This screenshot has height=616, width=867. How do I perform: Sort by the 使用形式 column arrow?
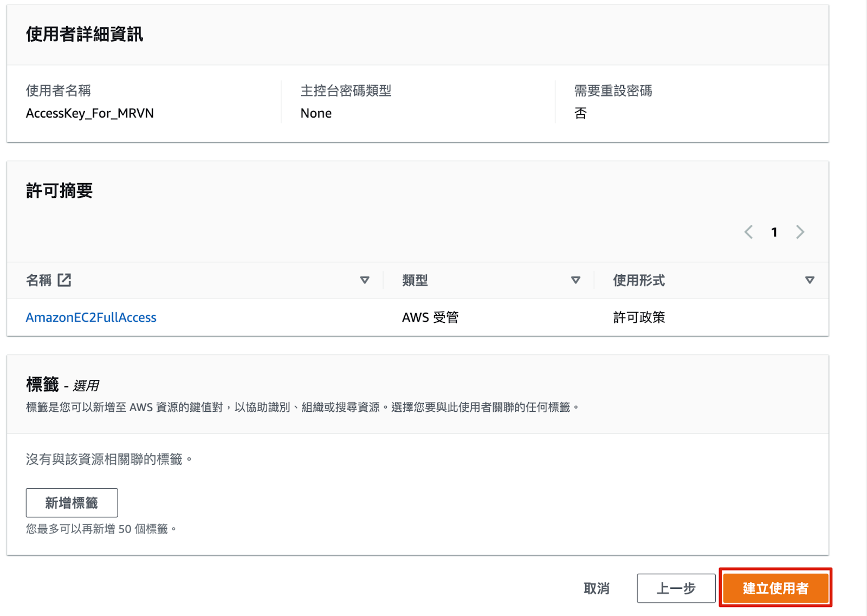[810, 280]
